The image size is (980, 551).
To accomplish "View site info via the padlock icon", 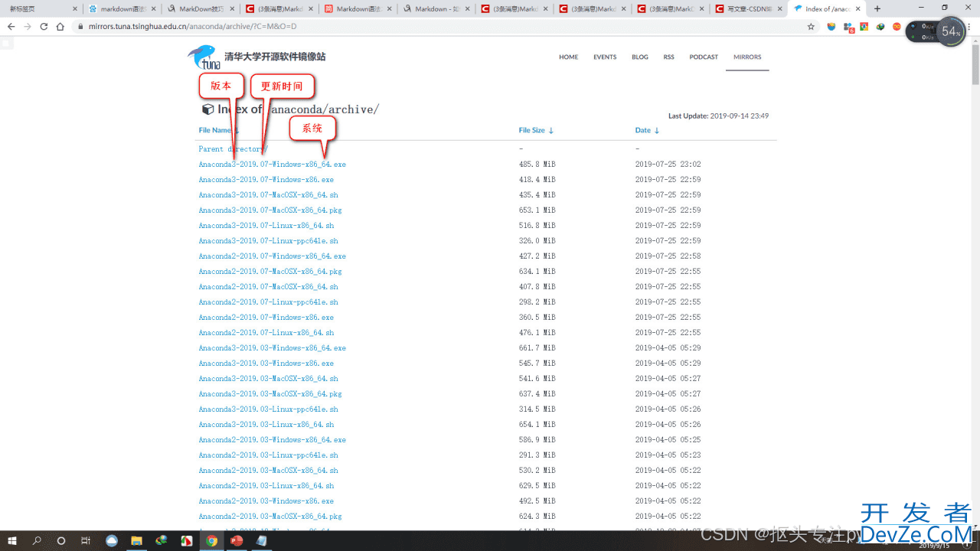I will 82,26.
